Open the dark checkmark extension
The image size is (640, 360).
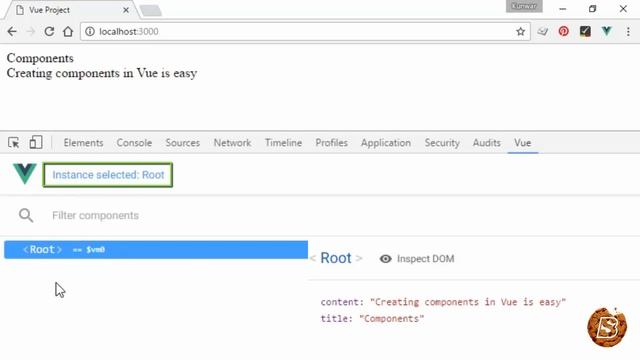coord(585,31)
